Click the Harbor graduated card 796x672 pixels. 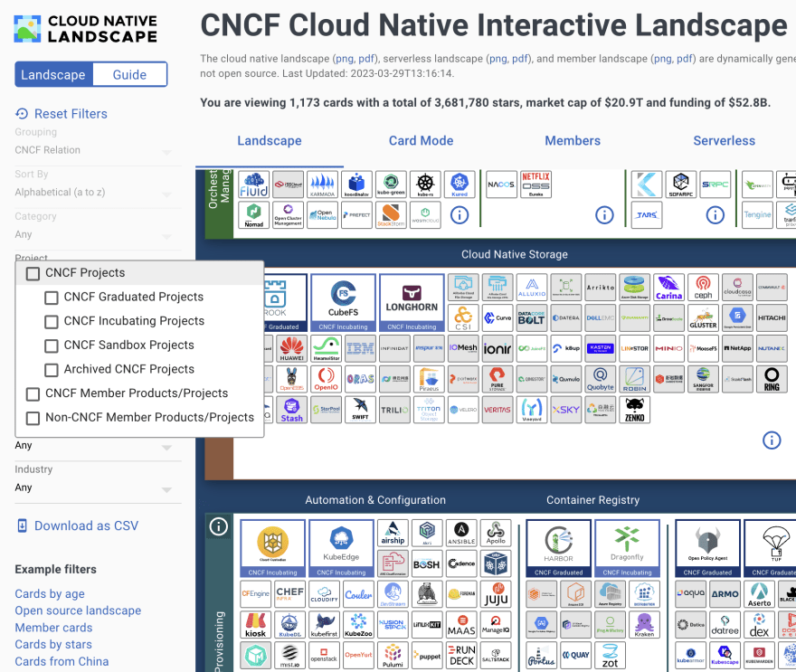point(558,548)
